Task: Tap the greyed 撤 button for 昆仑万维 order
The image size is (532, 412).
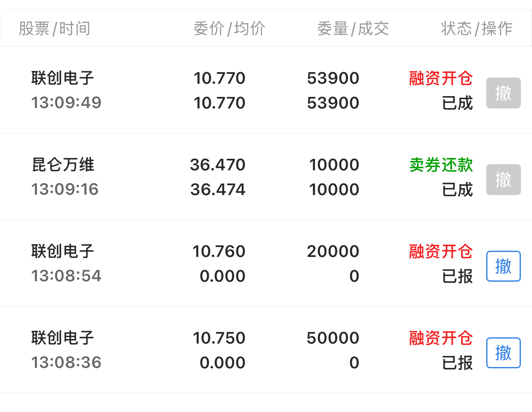Action: (503, 179)
